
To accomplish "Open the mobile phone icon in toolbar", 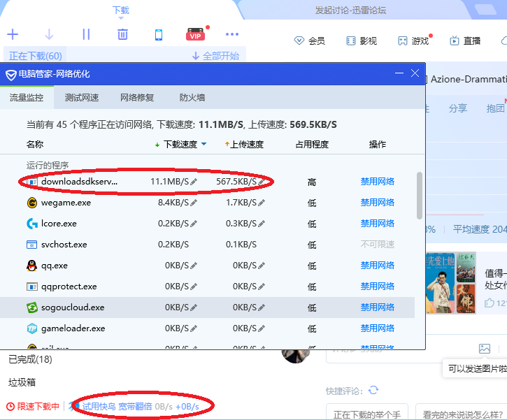I will 159,34.
